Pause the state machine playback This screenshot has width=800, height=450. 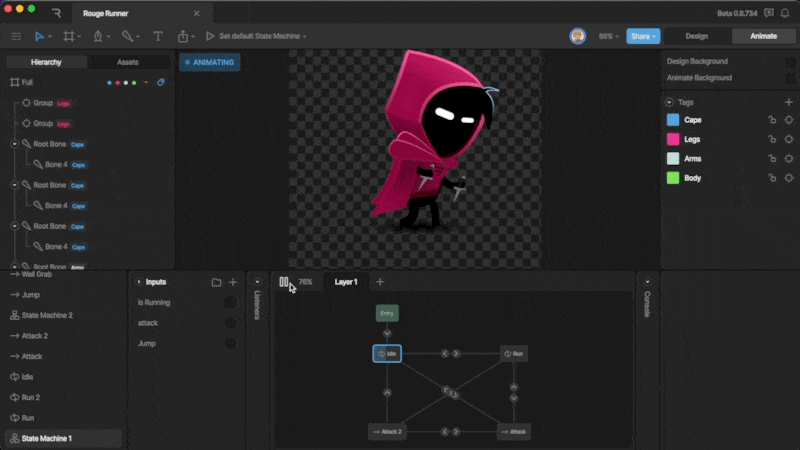click(284, 282)
